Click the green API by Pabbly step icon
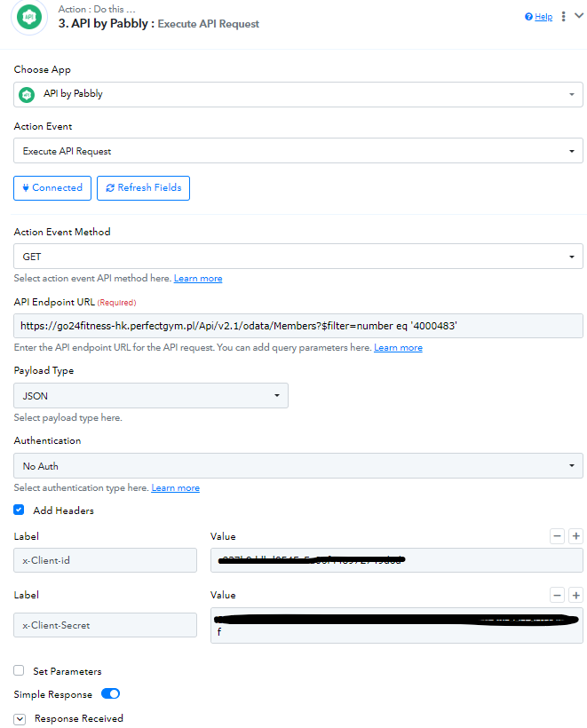This screenshot has height=728, width=587. pos(29,17)
